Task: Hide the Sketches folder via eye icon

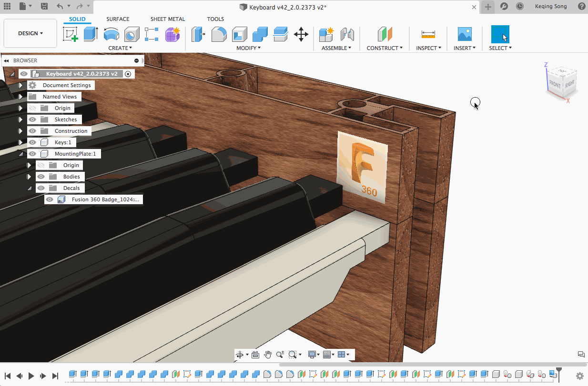Action: (x=32, y=119)
